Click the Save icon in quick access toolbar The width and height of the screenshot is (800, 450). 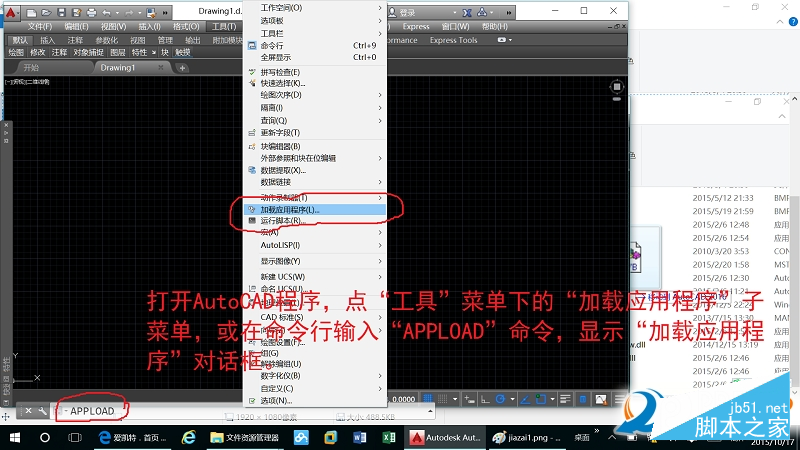click(62, 12)
